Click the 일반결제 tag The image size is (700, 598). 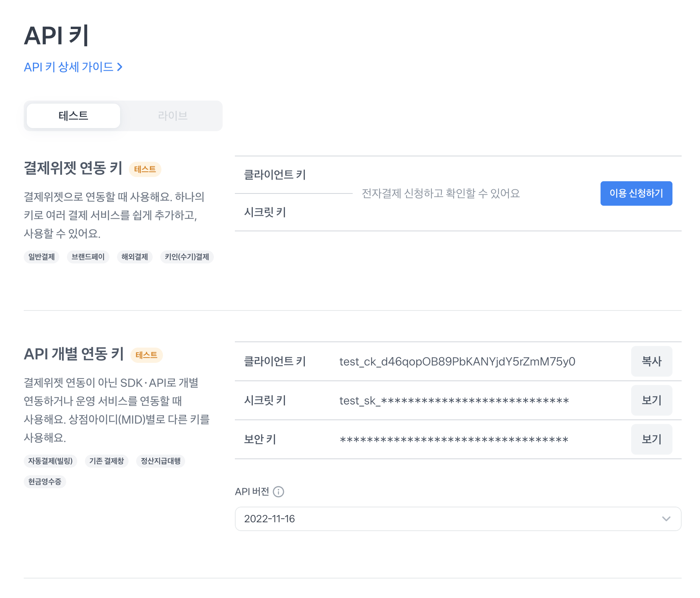tap(41, 257)
